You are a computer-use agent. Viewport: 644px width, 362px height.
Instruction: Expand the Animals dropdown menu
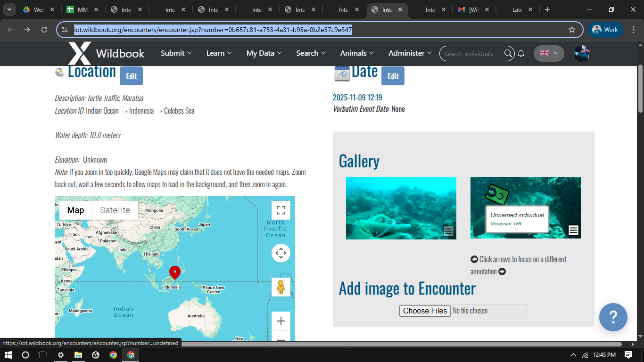(x=357, y=53)
